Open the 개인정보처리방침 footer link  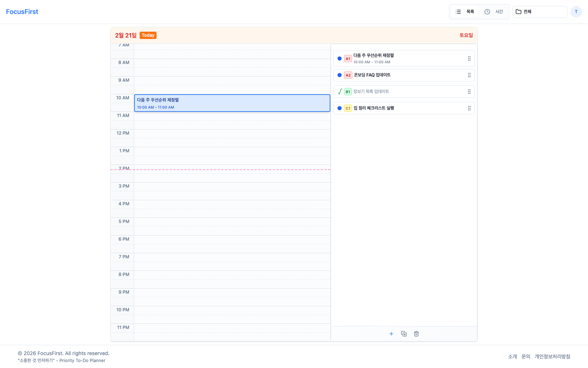[552, 356]
